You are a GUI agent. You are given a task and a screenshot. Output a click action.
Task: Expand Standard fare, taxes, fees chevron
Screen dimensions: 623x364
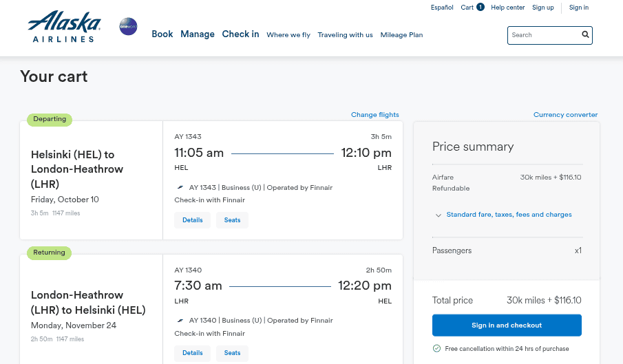pyautogui.click(x=439, y=215)
